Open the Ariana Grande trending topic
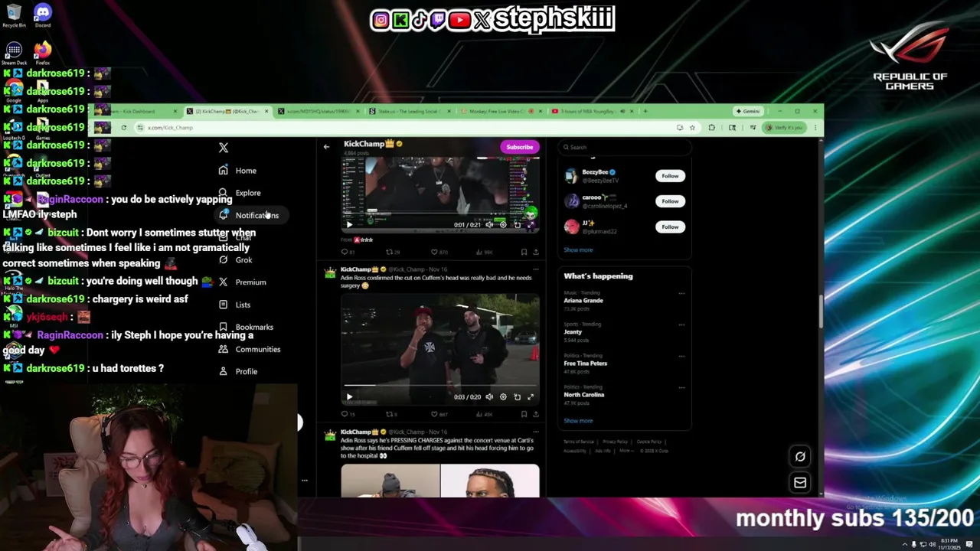This screenshot has width=980, height=551. click(583, 301)
